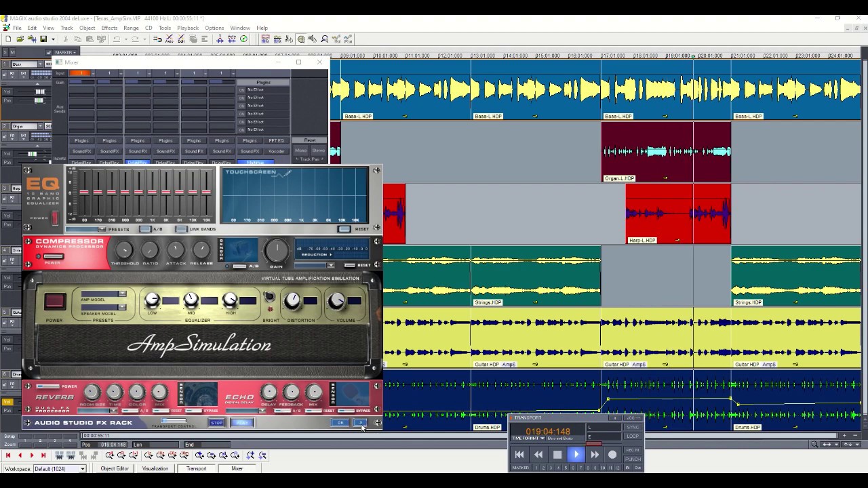Click the crossfade Edit toolbar icon
The height and width of the screenshot is (488, 868).
(181, 39)
